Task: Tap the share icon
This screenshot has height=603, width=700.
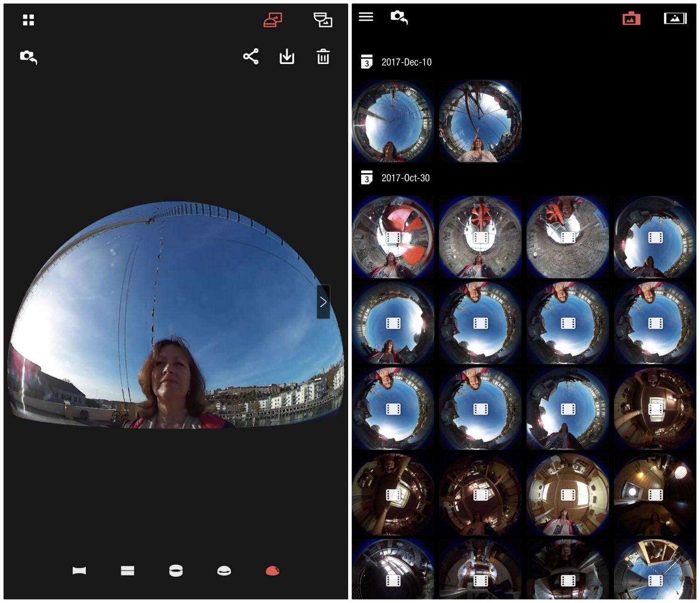Action: [x=251, y=56]
